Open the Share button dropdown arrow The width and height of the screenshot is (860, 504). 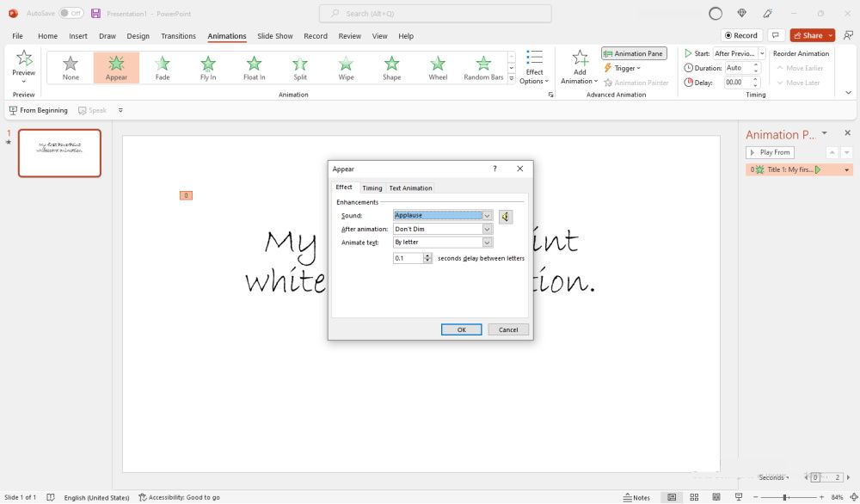coord(831,35)
